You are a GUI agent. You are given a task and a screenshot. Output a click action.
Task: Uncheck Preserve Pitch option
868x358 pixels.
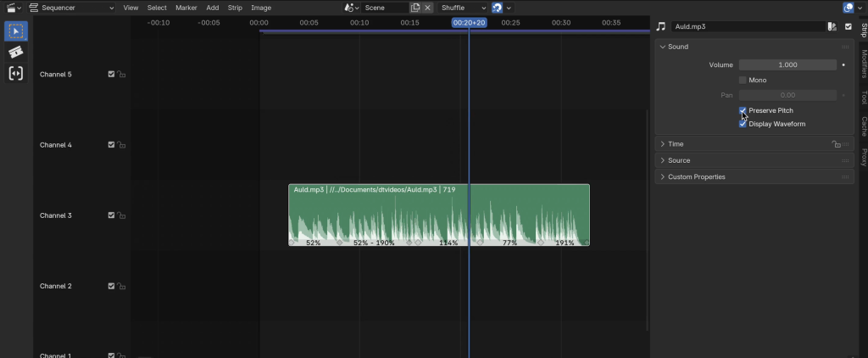pos(743,111)
